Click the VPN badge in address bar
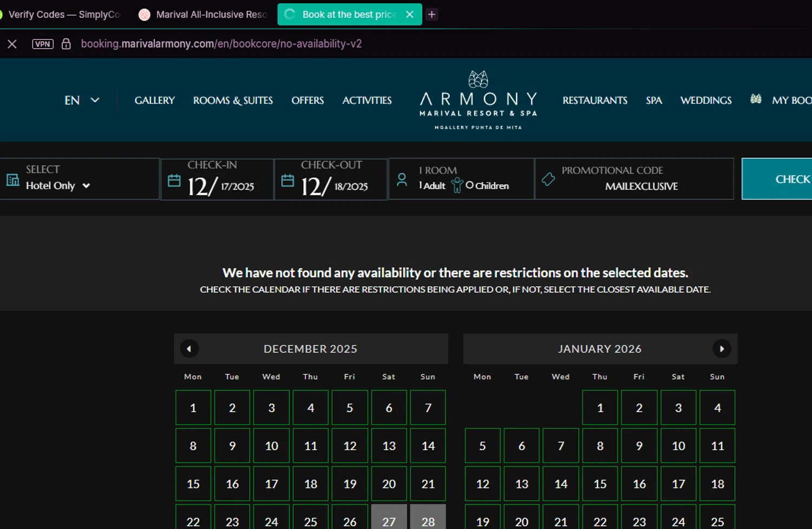Image resolution: width=812 pixels, height=529 pixels. [43, 44]
